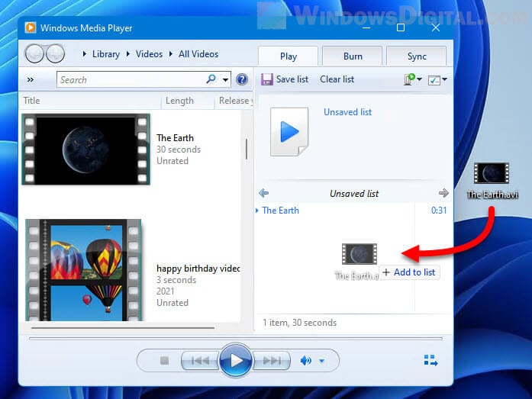Image resolution: width=532 pixels, height=399 pixels.
Task: Clear list in the Play pane
Action: click(337, 79)
